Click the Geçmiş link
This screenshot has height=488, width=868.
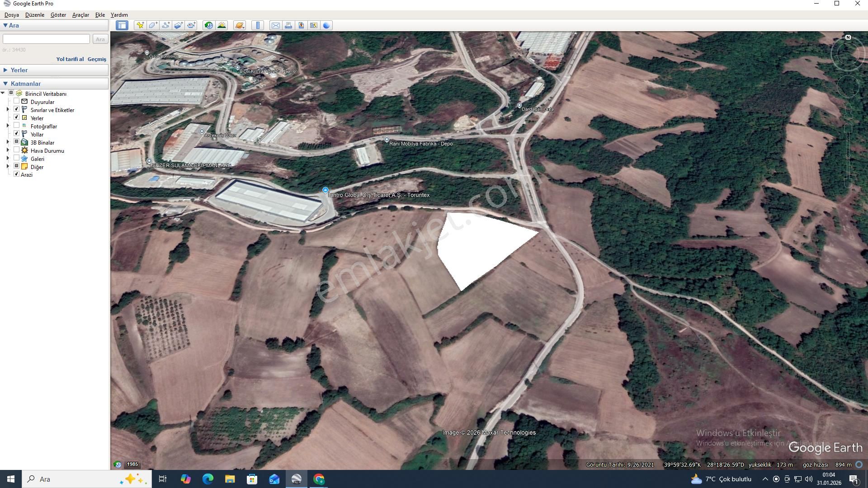pos(97,59)
